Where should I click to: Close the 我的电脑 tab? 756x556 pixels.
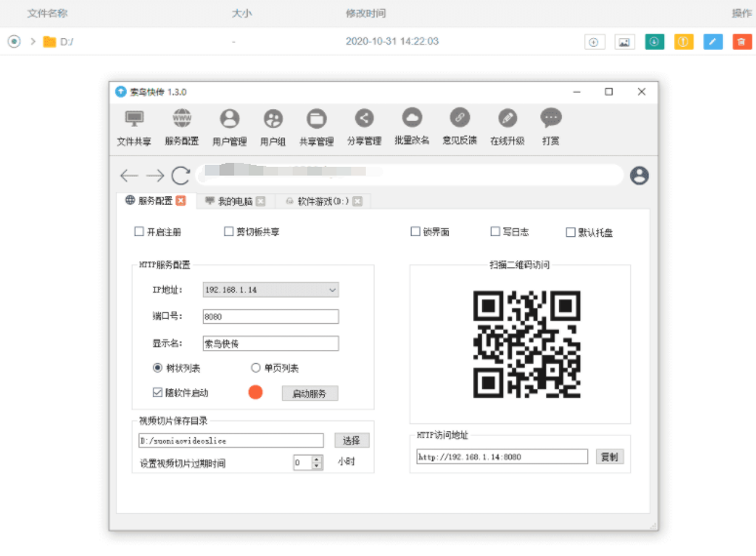click(x=260, y=201)
